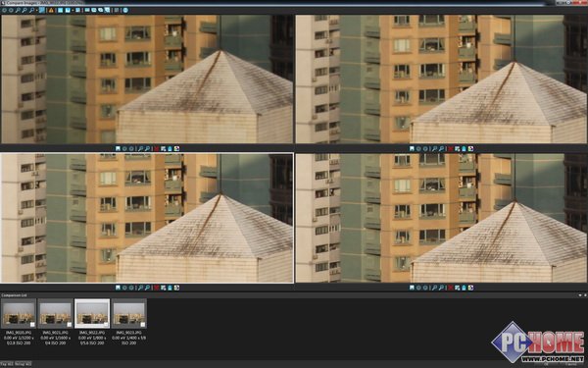This screenshot has height=368, width=588.
Task: Click the blue lock icon under top-right image
Action: (464, 149)
